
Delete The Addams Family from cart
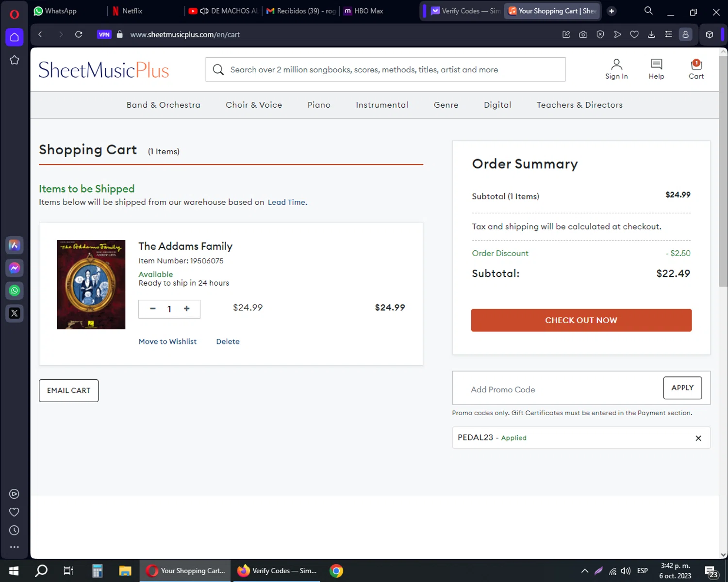(228, 341)
